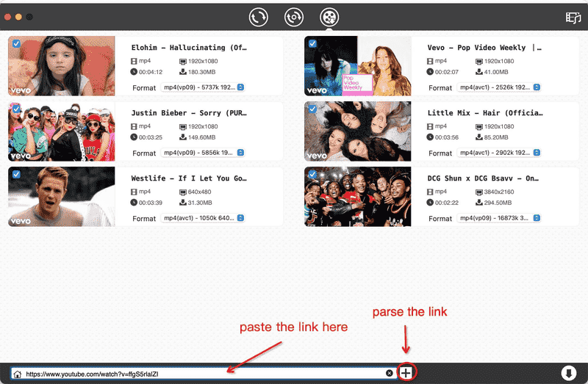Click title 'Little Mix – Hair (Officia…'
The image size is (588, 384).
tap(485, 113)
